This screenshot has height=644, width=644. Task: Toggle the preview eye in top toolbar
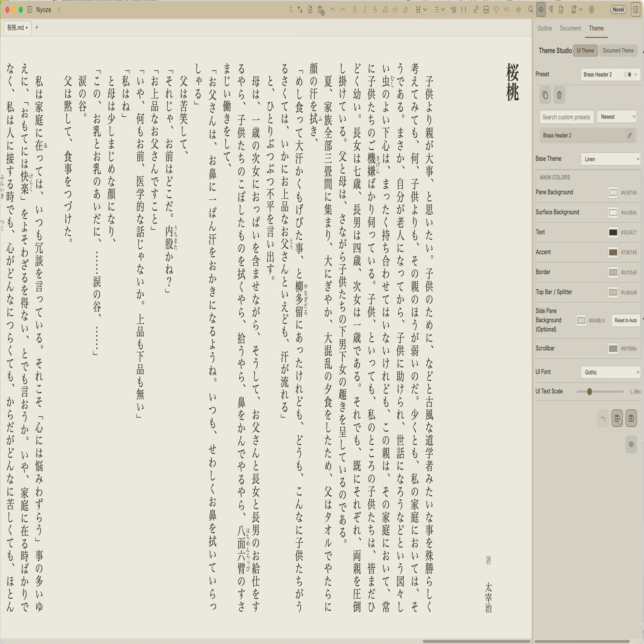click(x=541, y=10)
